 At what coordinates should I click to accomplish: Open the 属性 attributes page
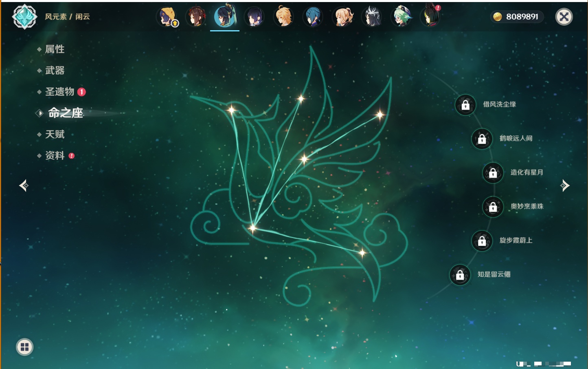[55, 49]
